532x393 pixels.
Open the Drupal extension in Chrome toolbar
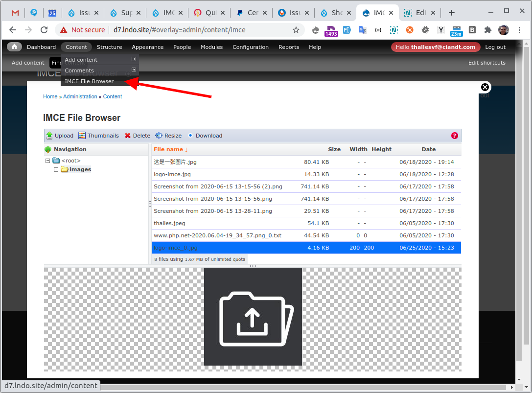click(x=315, y=30)
